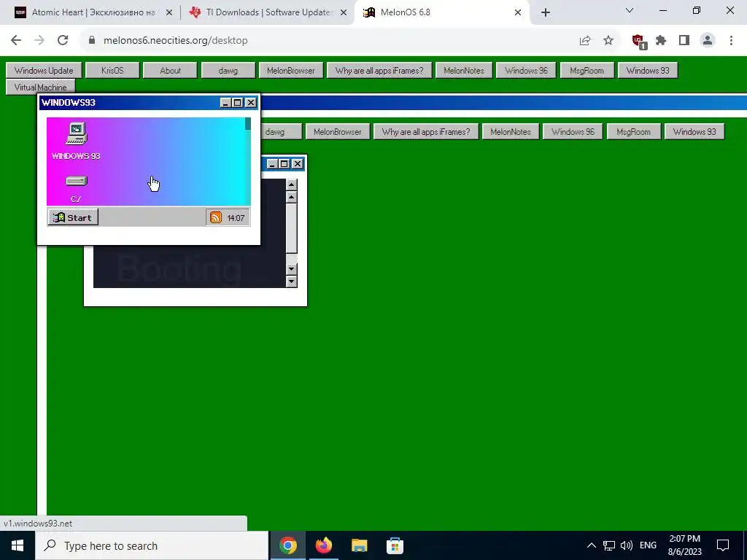Click the dawg button in the top row
The image size is (747, 560).
228,71
